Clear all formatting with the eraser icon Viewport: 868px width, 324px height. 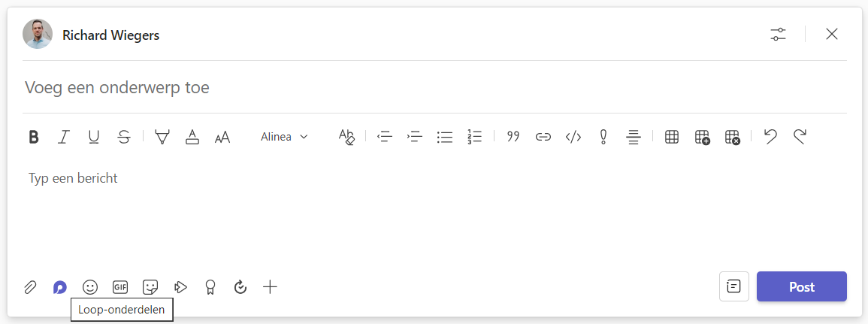pyautogui.click(x=346, y=137)
